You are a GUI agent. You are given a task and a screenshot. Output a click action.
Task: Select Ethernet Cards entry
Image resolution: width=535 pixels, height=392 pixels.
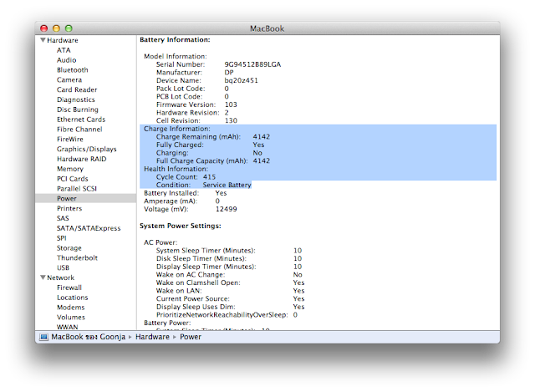coord(81,120)
